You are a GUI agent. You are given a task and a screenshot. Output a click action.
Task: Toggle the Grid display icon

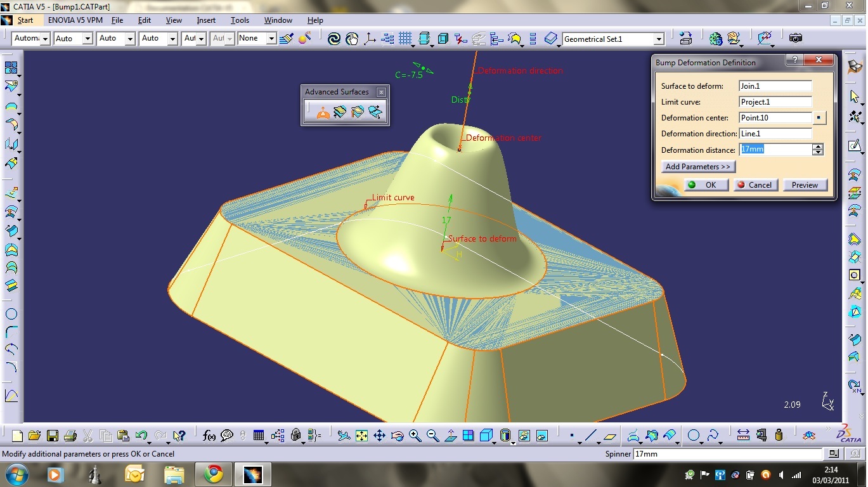click(x=406, y=39)
